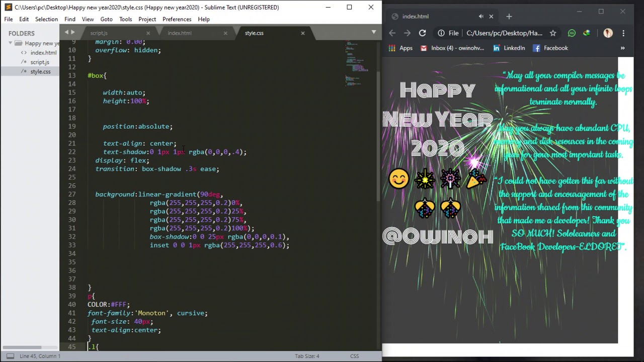Open the Chrome three-dot menu
Screen dimensions: 644x362
point(623,33)
